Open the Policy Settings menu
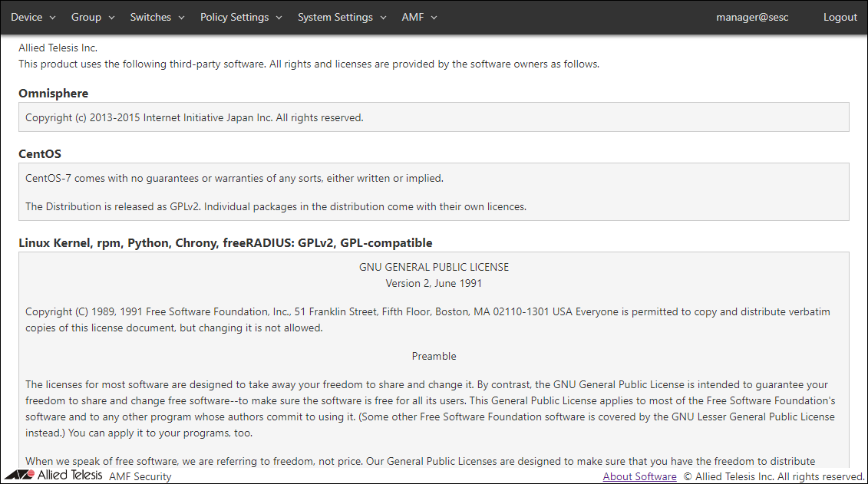 tap(241, 17)
